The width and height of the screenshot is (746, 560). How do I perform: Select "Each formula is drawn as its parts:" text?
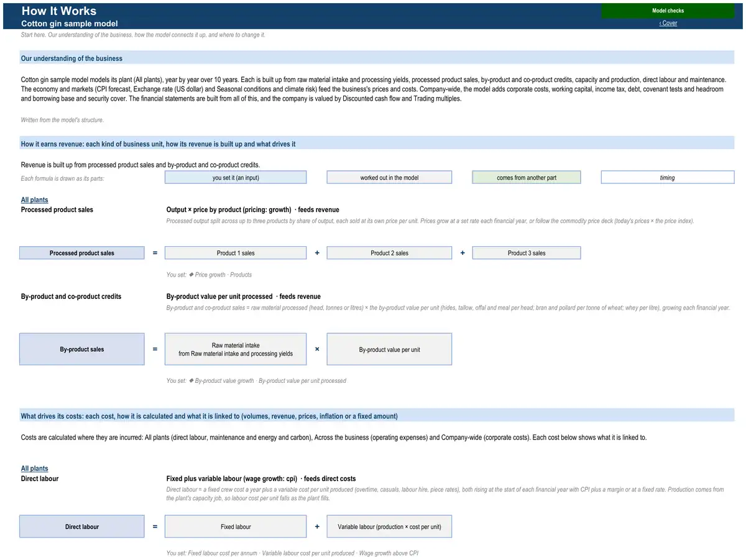pos(62,179)
